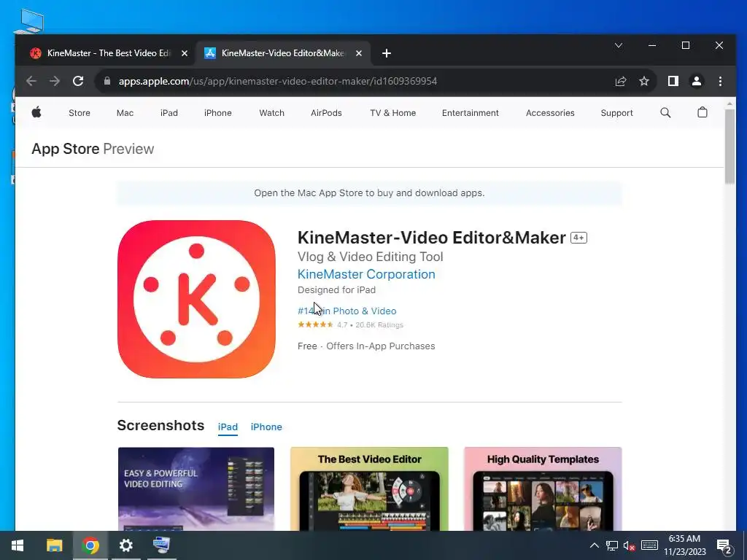747x560 pixels.
Task: Click the computer app taskbar icon
Action: 161,545
